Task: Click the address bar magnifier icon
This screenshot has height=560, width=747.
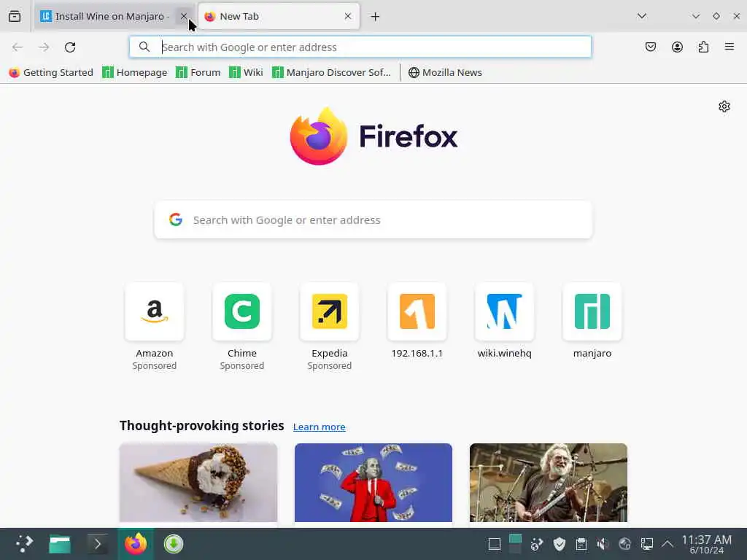Action: tap(144, 47)
